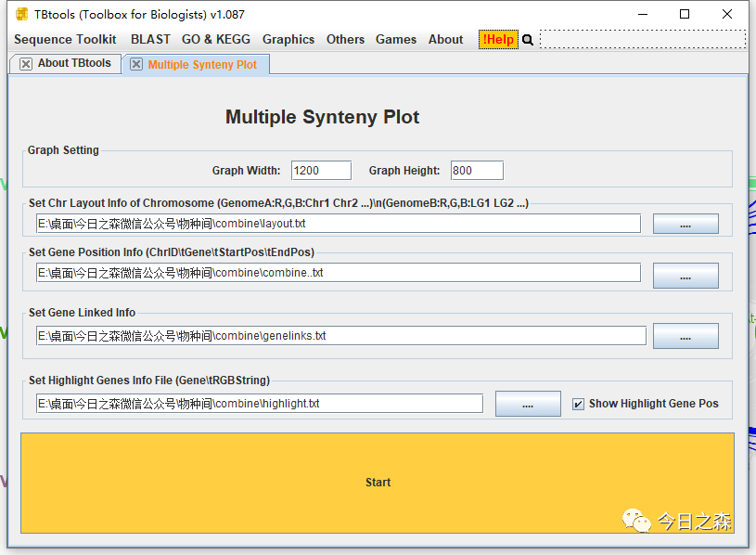The image size is (756, 555).
Task: Click the TBtools app icon in title bar
Action: 21,14
